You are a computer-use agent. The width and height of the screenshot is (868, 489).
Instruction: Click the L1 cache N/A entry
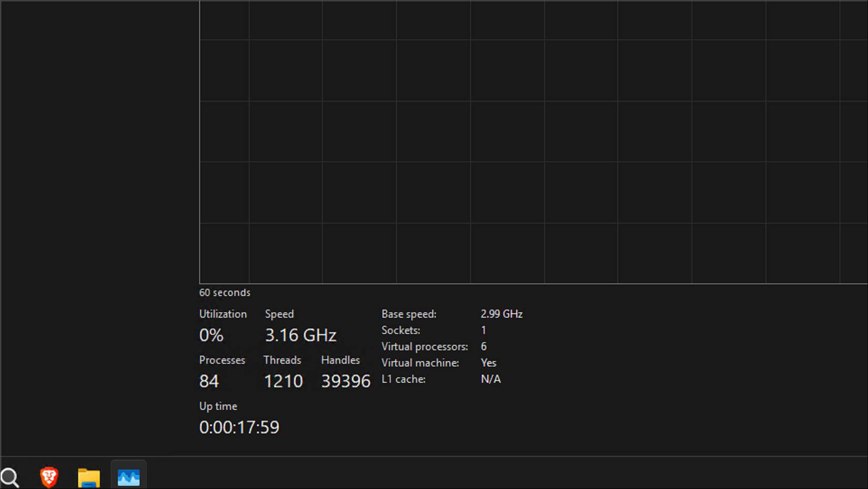click(490, 379)
